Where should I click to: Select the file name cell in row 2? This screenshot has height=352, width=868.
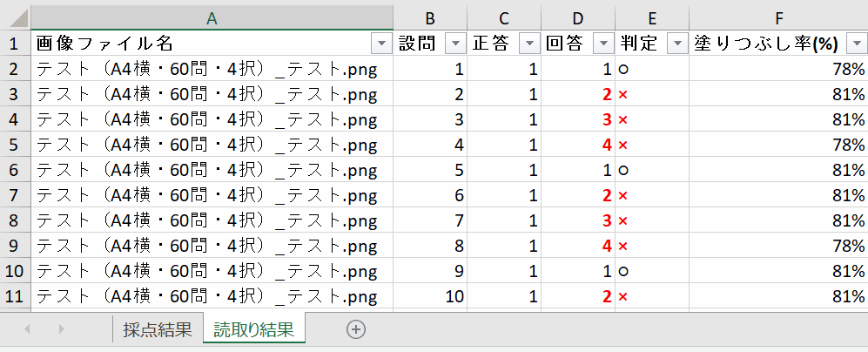pos(212,69)
